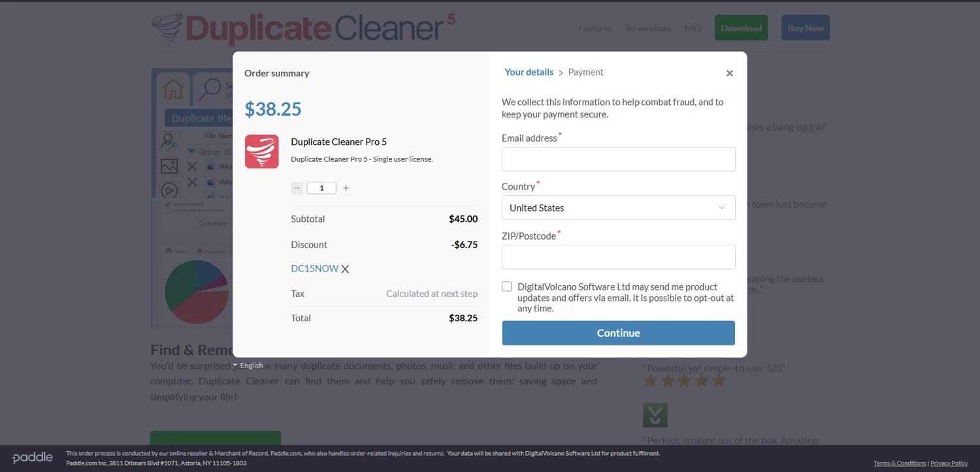Open the Country dropdown
980x472 pixels.
coord(618,208)
